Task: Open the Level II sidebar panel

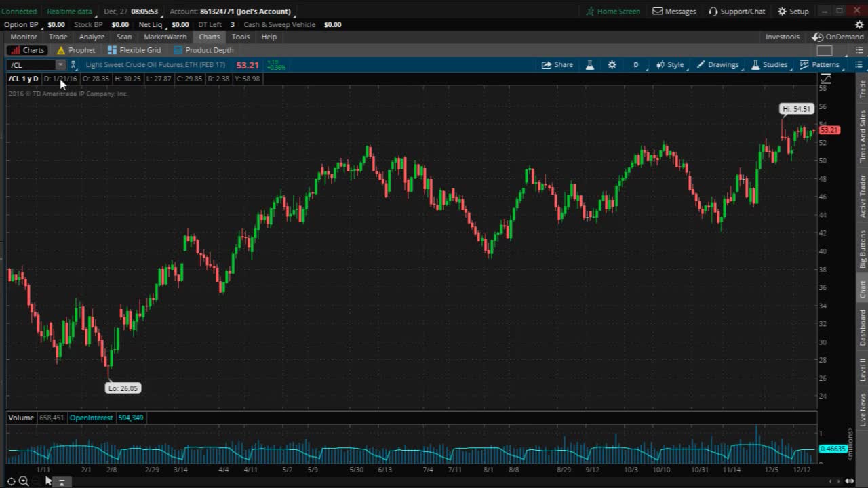Action: [x=863, y=369]
